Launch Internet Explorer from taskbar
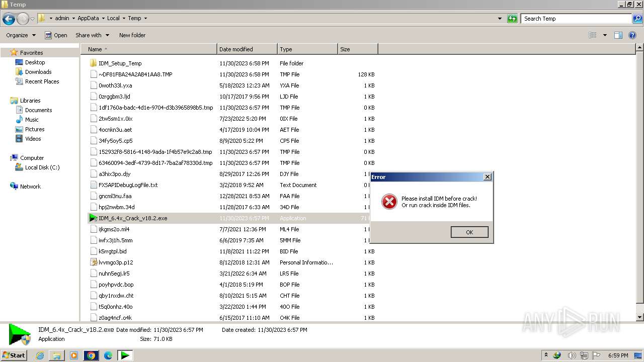Image resolution: width=644 pixels, height=362 pixels. coord(40,355)
